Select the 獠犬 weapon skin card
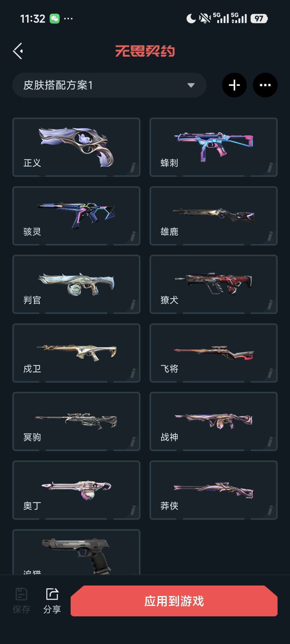Image resolution: width=290 pixels, height=644 pixels. 213,284
